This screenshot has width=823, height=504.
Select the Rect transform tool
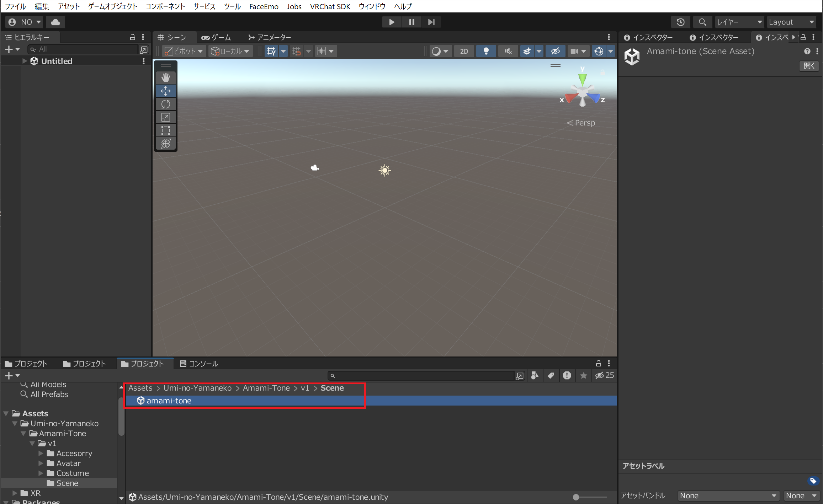166,130
